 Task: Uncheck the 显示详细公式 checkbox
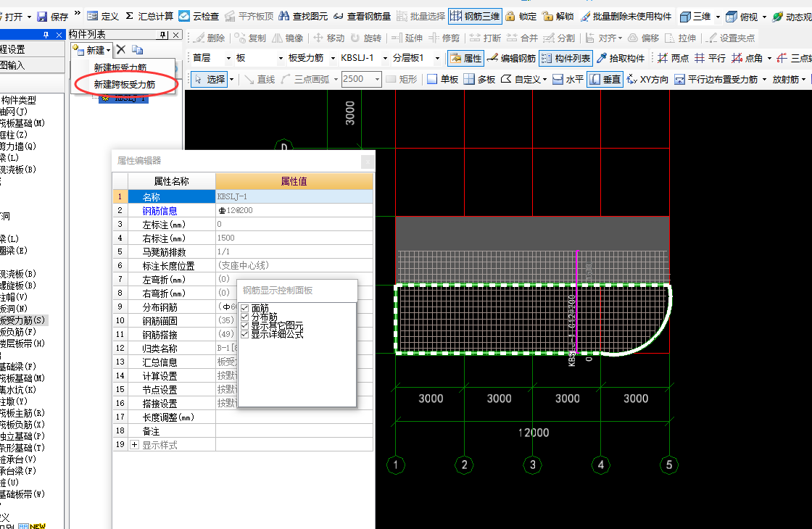point(245,334)
